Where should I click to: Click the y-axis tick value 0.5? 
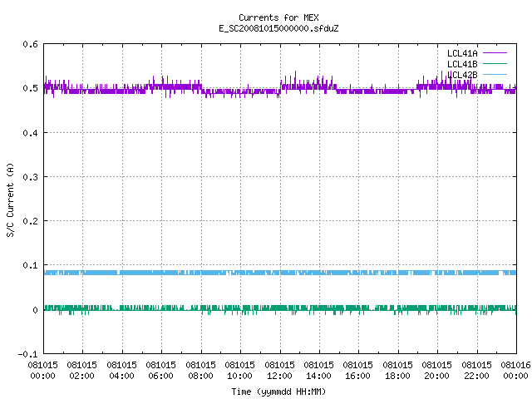[x=30, y=88]
